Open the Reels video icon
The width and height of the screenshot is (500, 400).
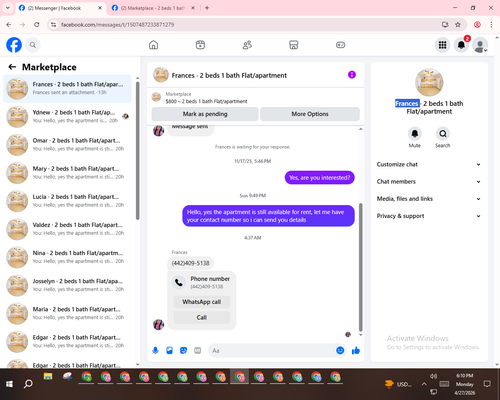pyautogui.click(x=200, y=45)
